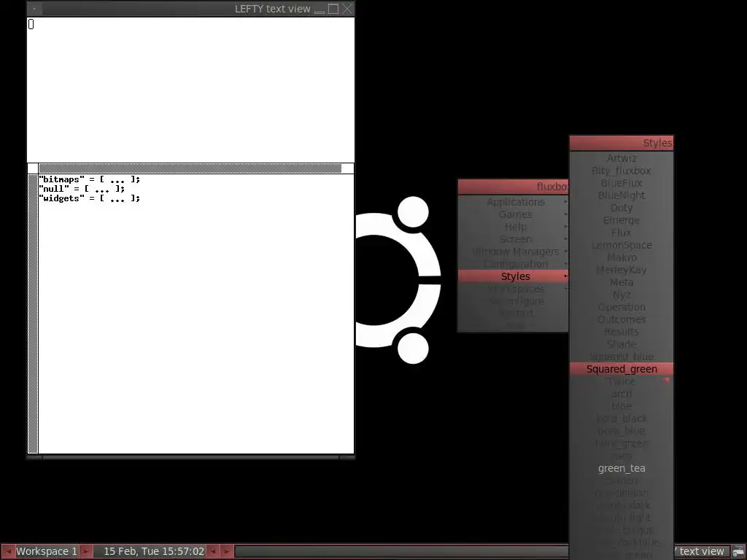Apply the green_tea style

point(622,468)
